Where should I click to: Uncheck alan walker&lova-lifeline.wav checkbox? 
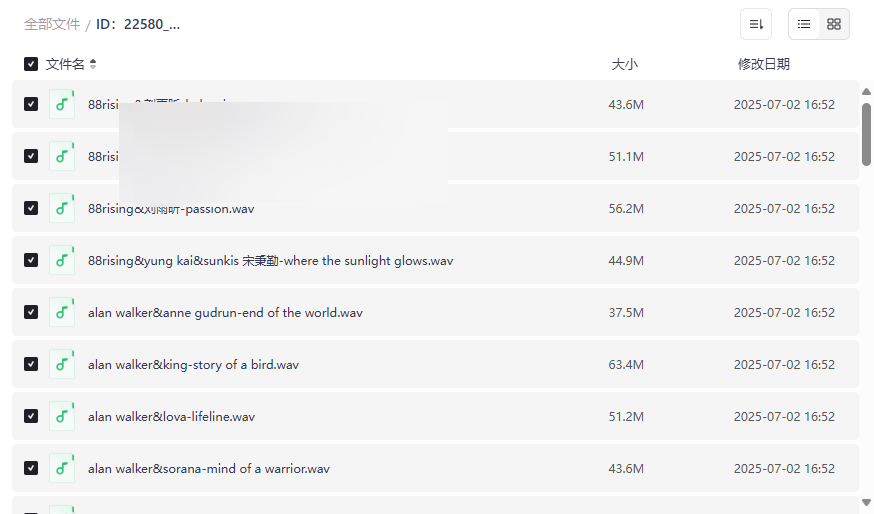[31, 416]
